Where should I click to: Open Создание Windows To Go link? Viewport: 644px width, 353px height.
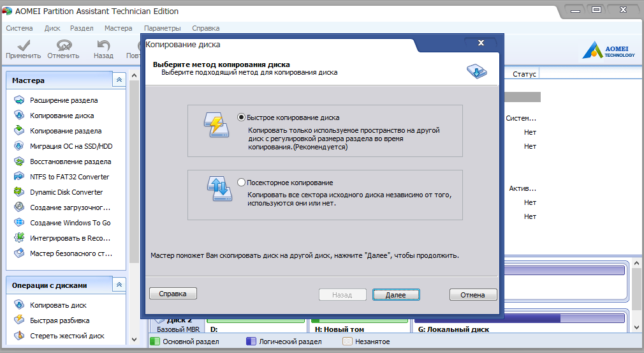(70, 223)
